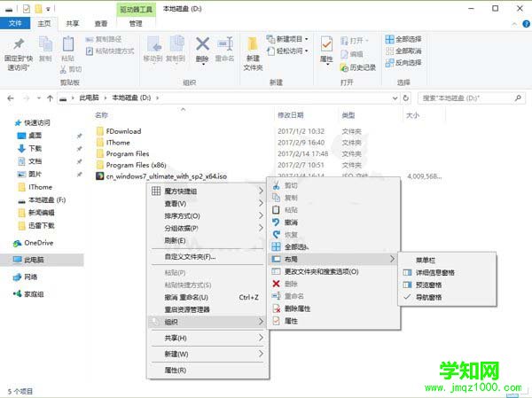532x398 pixels.
Task: Click the ribbon Delete X icon
Action: click(202, 44)
